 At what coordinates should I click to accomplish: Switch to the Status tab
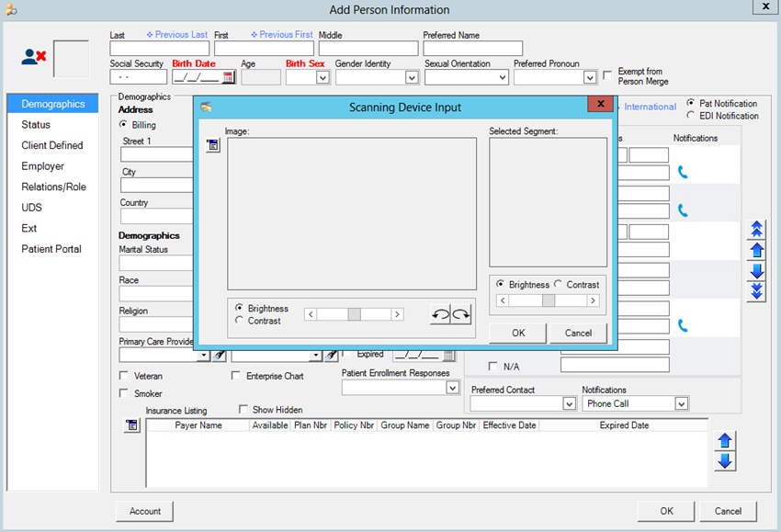36,125
